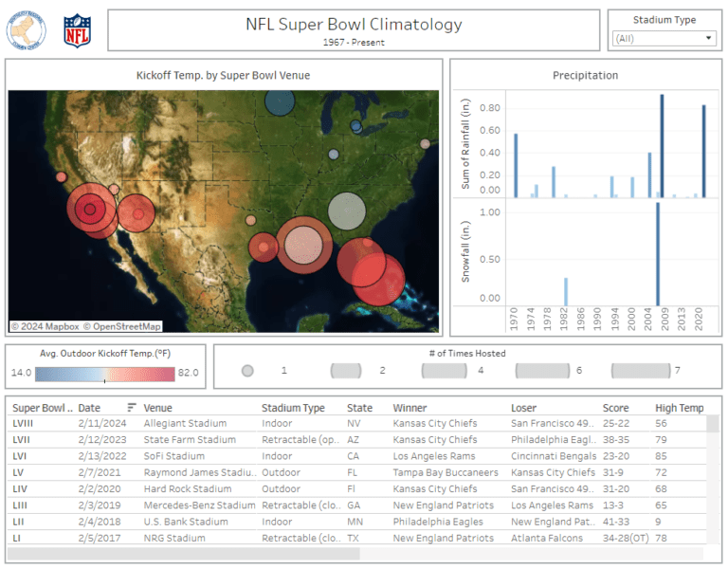Image resolution: width=728 pixels, height=569 pixels.
Task: Click the South Florida red bubble on map
Action: [379, 280]
